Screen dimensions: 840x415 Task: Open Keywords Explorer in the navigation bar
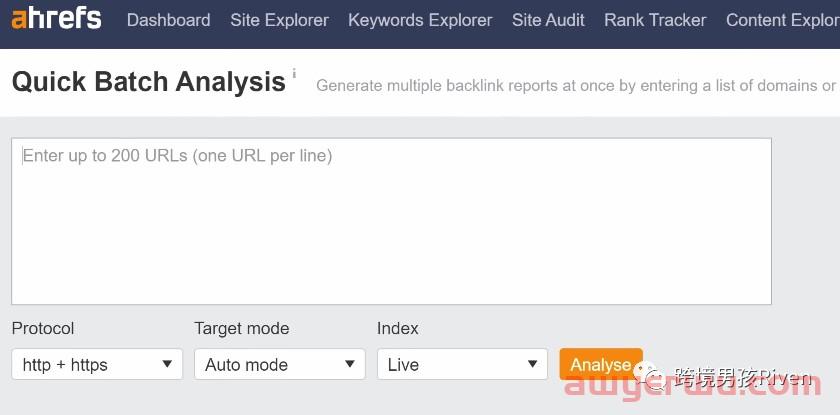420,20
